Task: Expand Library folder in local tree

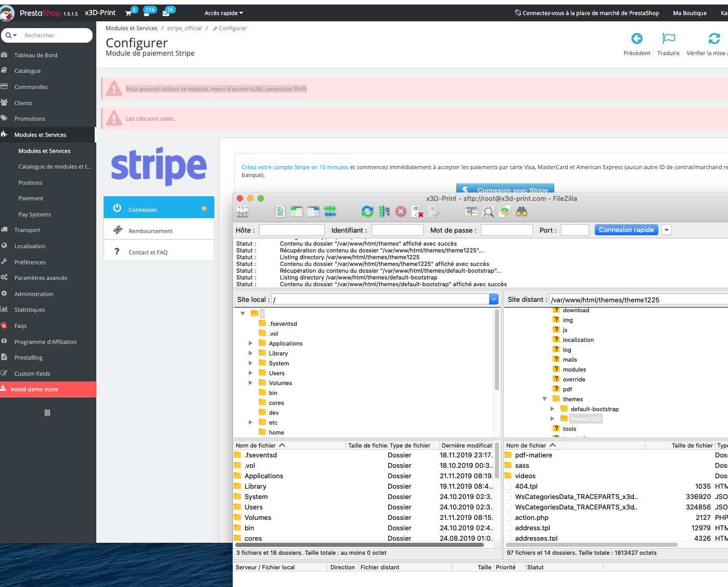Action: tap(250, 353)
